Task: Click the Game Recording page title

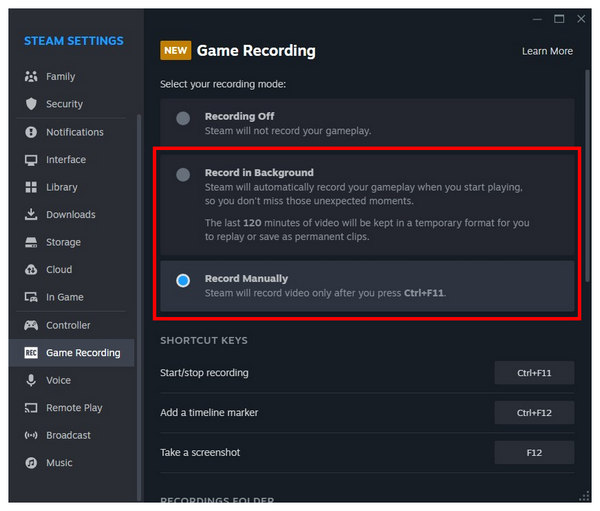Action: [256, 51]
